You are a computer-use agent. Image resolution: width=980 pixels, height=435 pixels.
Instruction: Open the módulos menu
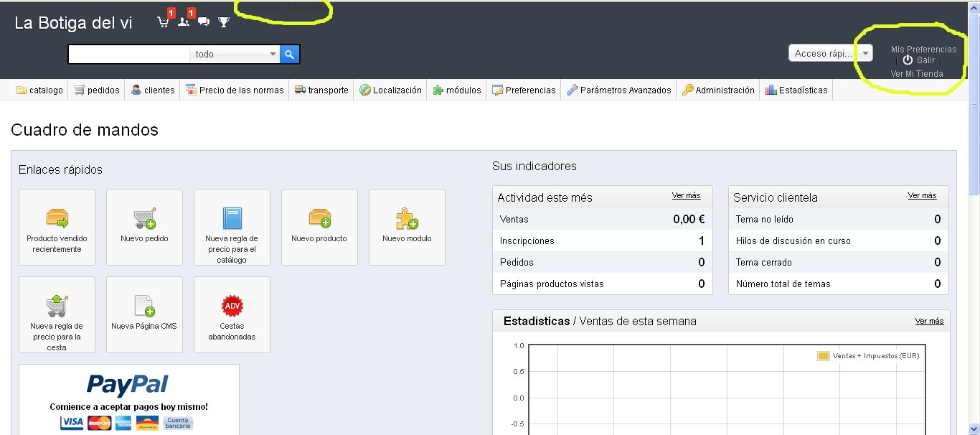point(457,90)
